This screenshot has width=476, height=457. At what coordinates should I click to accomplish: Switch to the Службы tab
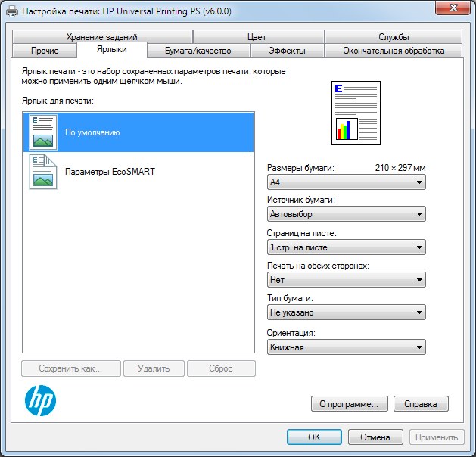(394, 37)
